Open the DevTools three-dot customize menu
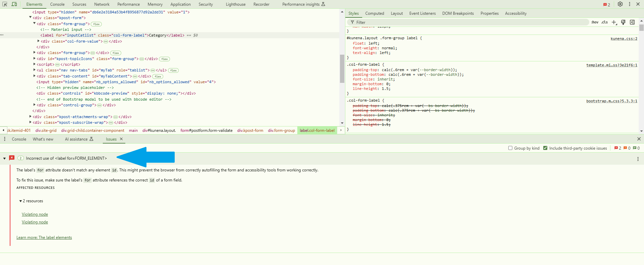The height and width of the screenshot is (265, 644). 629,4
